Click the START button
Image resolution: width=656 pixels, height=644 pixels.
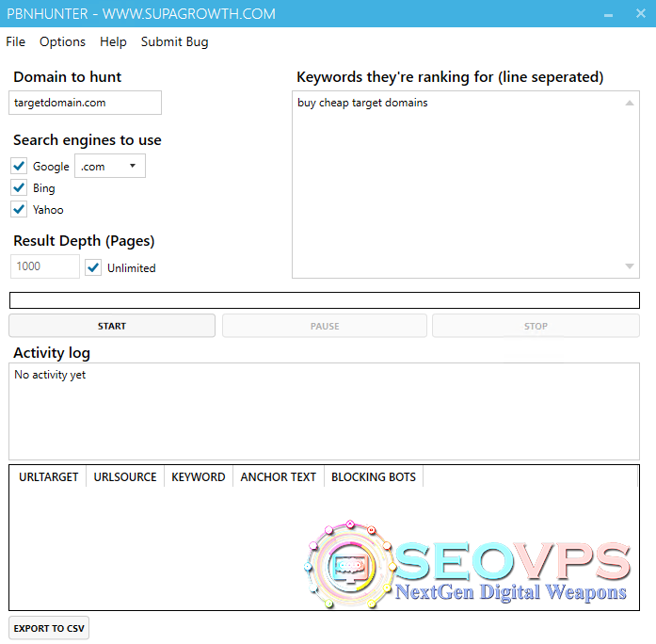tap(112, 326)
